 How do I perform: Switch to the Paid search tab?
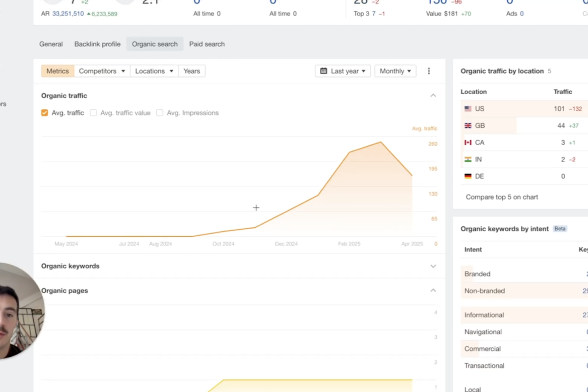click(x=207, y=44)
